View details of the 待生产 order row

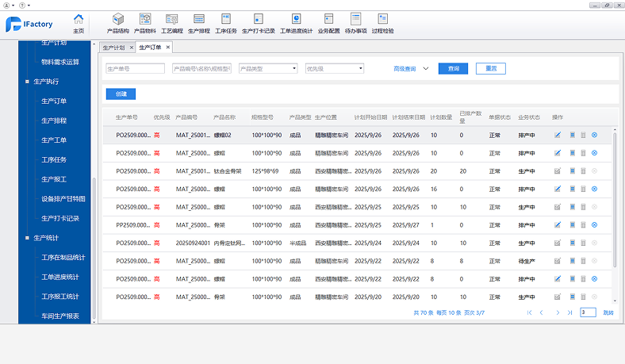[573, 261]
